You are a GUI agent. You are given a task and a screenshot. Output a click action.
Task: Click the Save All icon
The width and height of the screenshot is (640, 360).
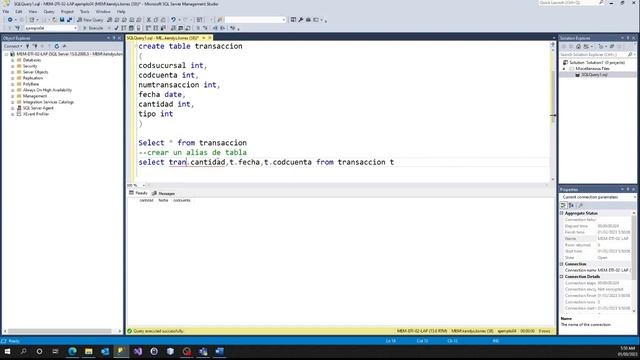pyautogui.click(x=69, y=20)
